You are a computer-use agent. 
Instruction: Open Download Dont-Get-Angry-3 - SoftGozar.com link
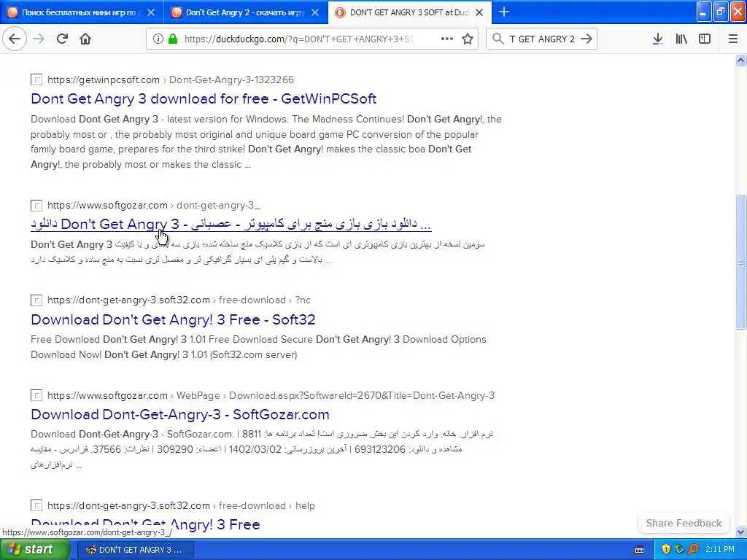pyautogui.click(x=180, y=414)
